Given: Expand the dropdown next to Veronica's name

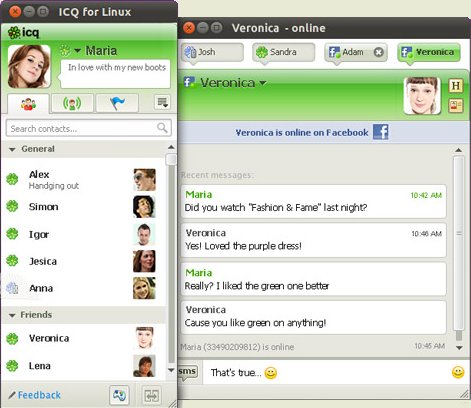Looking at the screenshot, I should coord(263,82).
